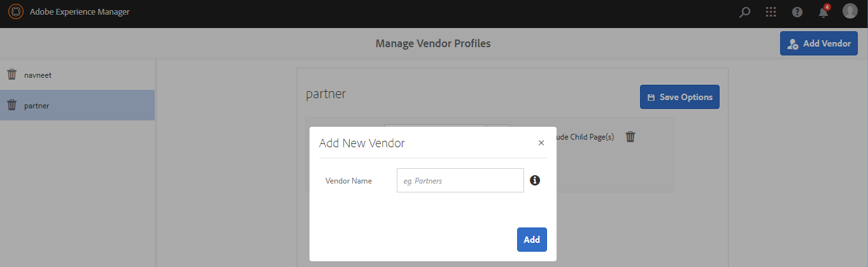This screenshot has height=267, width=868.
Task: Click the Add button in dialog
Action: tap(532, 240)
